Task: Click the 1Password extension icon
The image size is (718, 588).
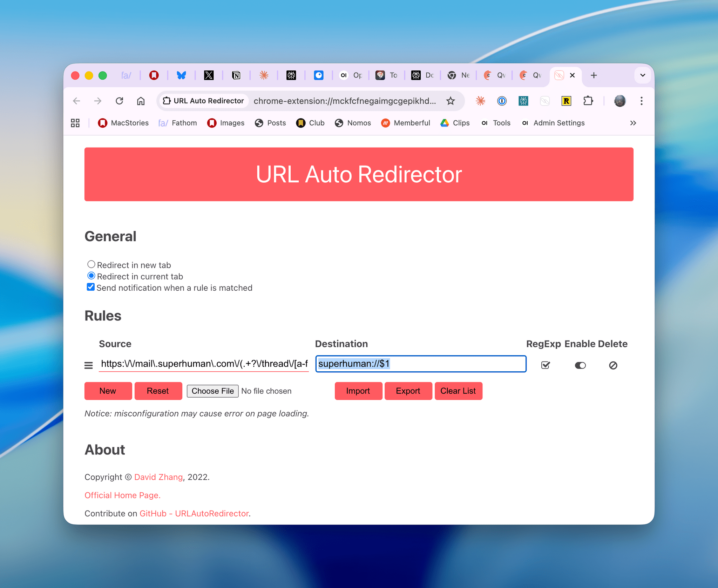Action: coord(502,101)
